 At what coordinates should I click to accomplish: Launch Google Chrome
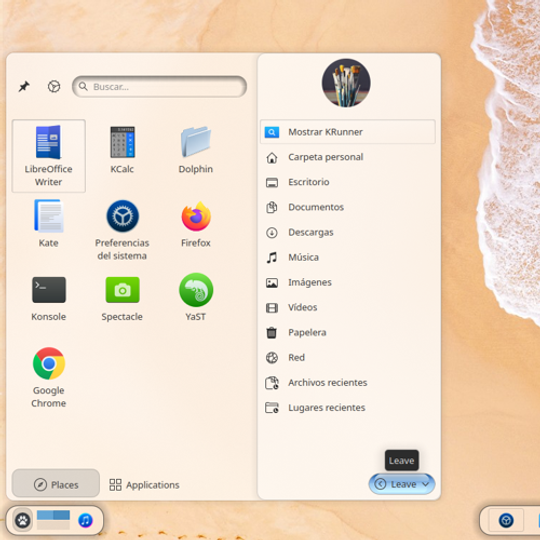(x=49, y=377)
